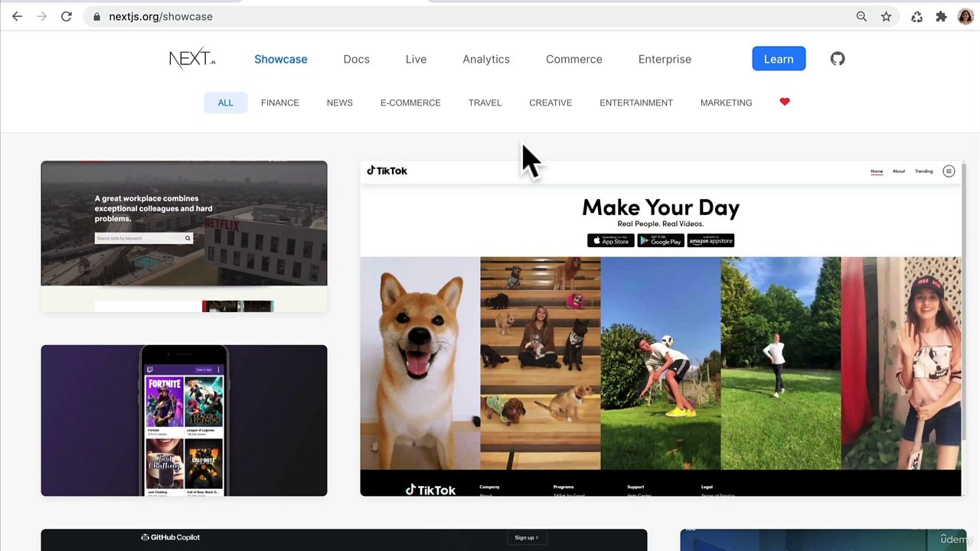The height and width of the screenshot is (551, 980).
Task: Open the Docs nav item
Action: tap(356, 59)
